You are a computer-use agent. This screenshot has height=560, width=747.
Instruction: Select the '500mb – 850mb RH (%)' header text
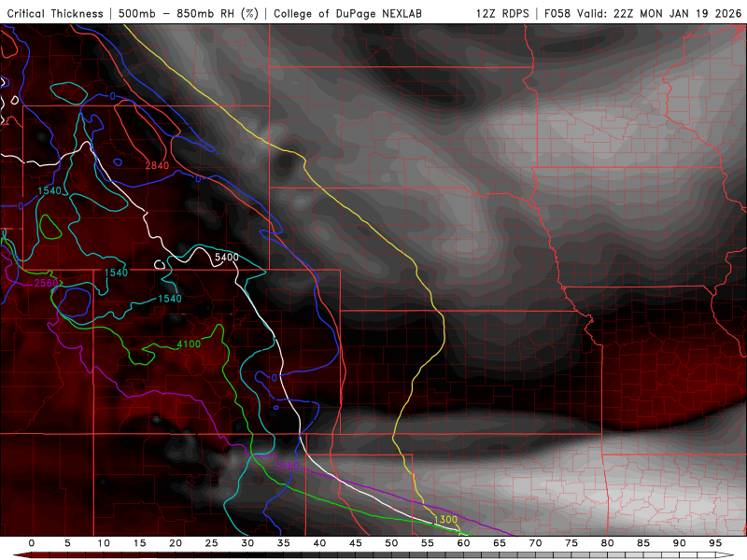189,13
